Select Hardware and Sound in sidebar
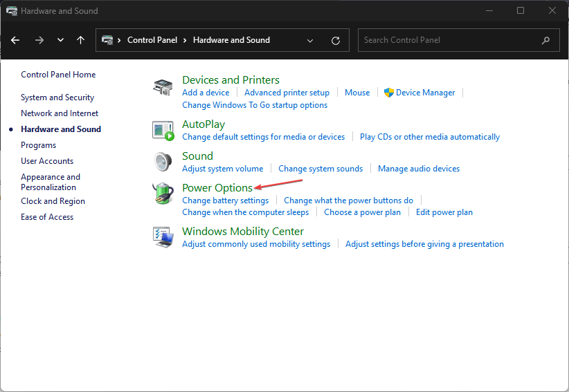This screenshot has height=392, width=569. pos(61,129)
